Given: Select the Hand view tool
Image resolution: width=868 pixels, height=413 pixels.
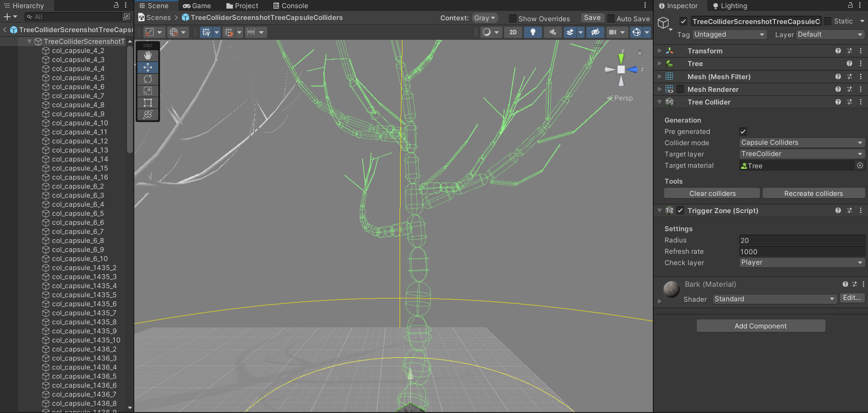Looking at the screenshot, I should point(148,55).
